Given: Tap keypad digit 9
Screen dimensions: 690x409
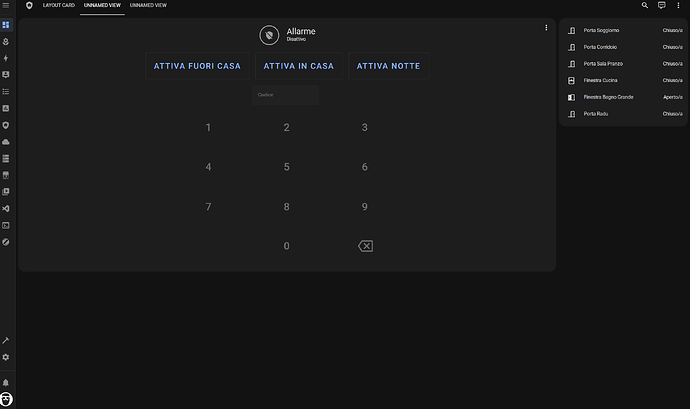Looking at the screenshot, I should click(364, 207).
